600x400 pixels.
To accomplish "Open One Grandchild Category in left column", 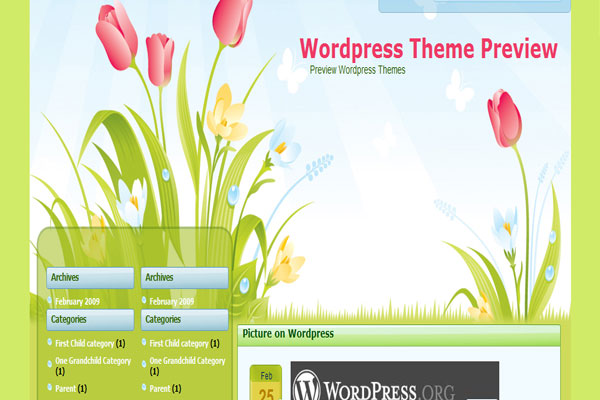I will [93, 361].
